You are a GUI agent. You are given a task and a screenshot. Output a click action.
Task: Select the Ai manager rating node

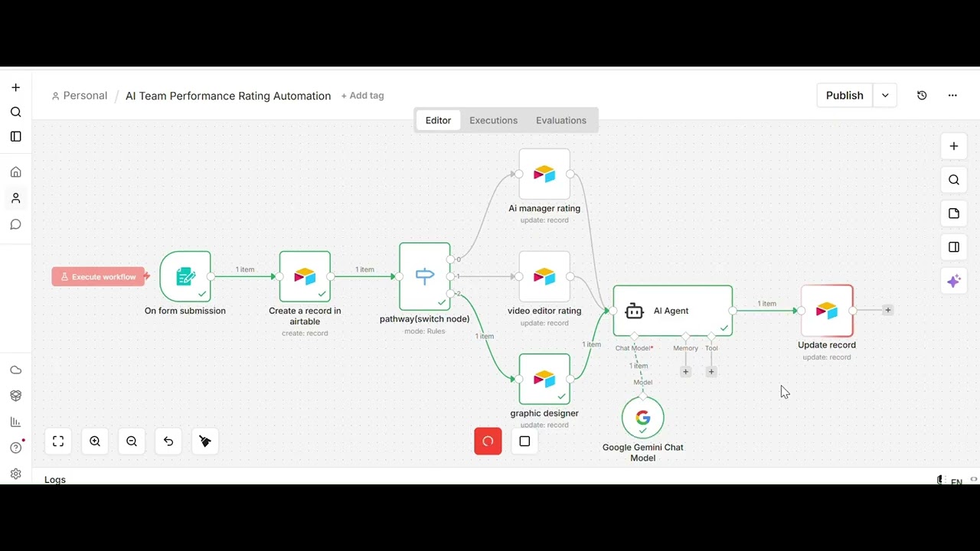pos(544,174)
